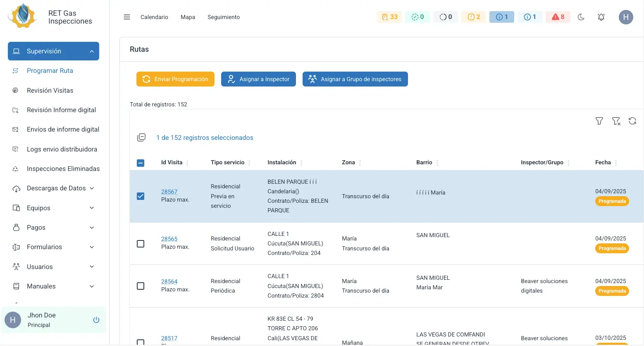Screen dimensions: 644x346
Task: Open Tipo servicio column options menu
Action: coord(249,163)
